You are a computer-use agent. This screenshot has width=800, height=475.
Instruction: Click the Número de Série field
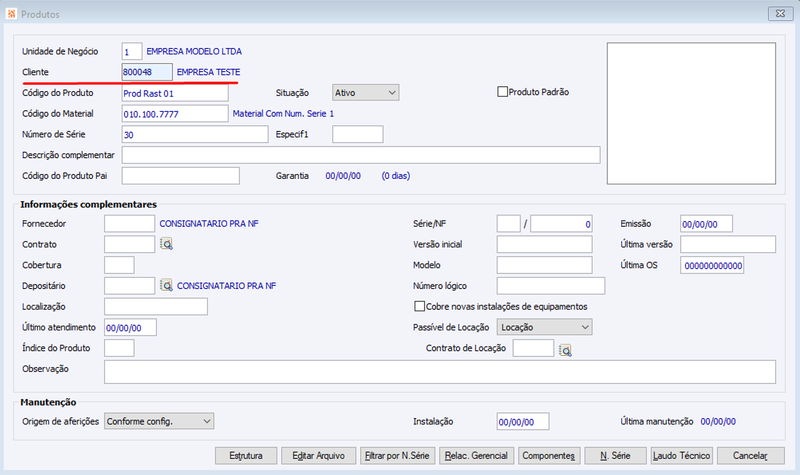195,134
